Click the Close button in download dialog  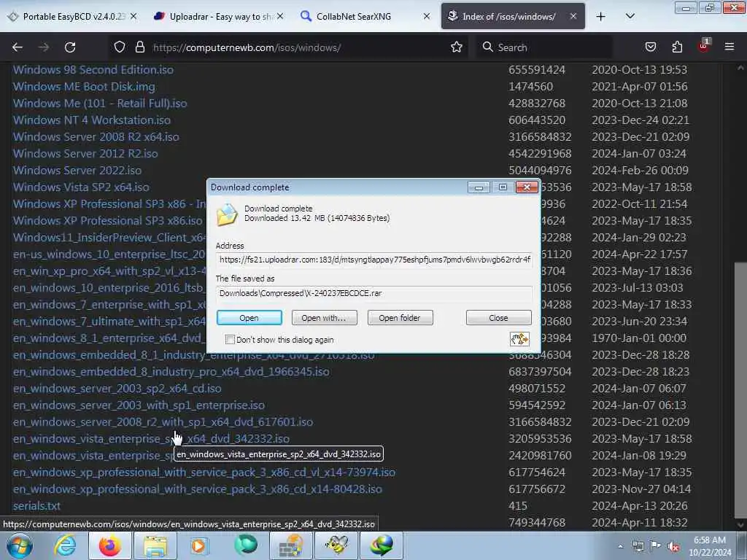tap(498, 318)
